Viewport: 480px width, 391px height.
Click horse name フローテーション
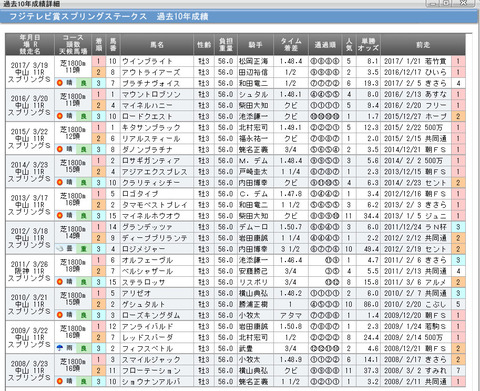[151, 371]
